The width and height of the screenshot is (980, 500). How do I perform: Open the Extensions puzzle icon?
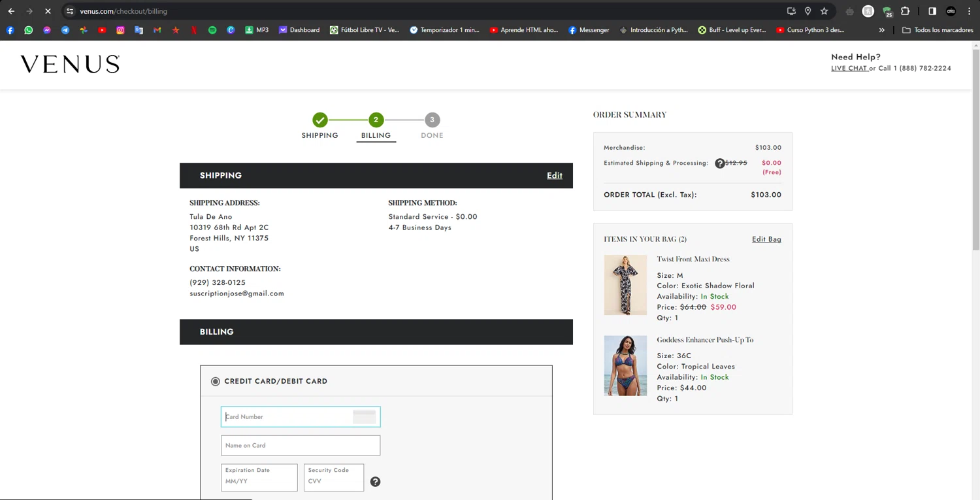coord(905,11)
